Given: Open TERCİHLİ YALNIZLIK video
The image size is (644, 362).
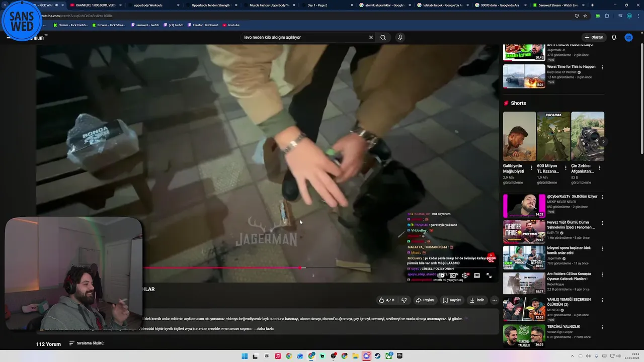Looking at the screenshot, I should point(524,336).
